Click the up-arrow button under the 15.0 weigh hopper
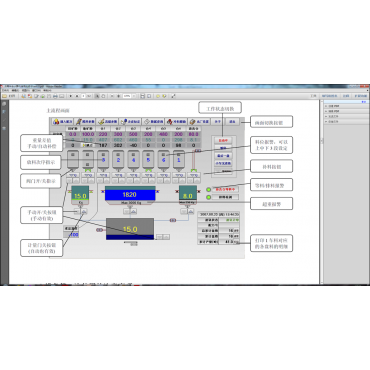The height and width of the screenshot is (370, 370). [84, 211]
